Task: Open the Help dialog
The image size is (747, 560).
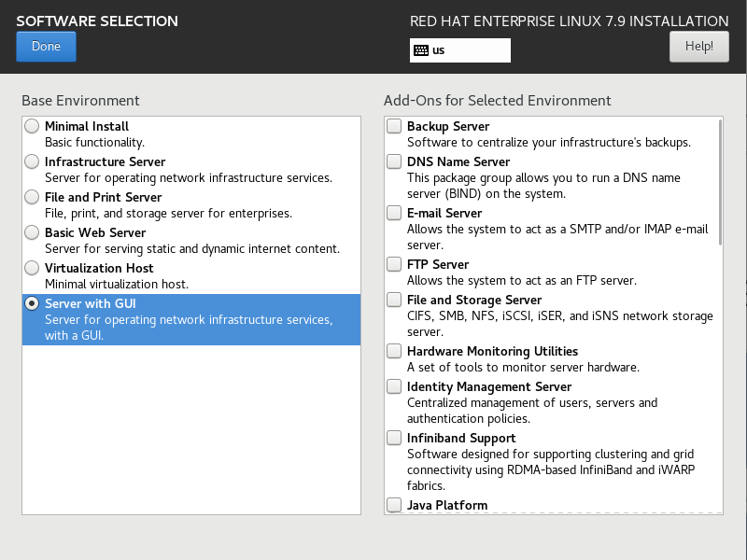Action: pyautogui.click(x=698, y=46)
